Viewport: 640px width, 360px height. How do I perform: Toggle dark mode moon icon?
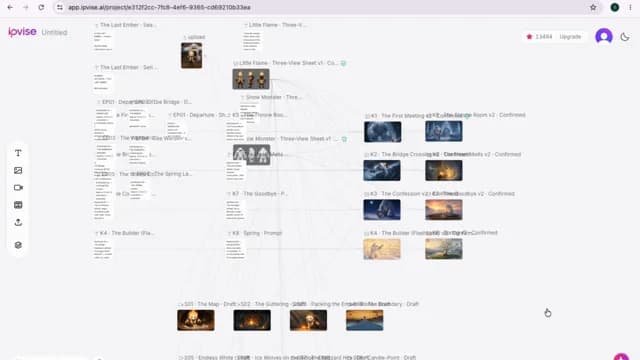pos(624,37)
